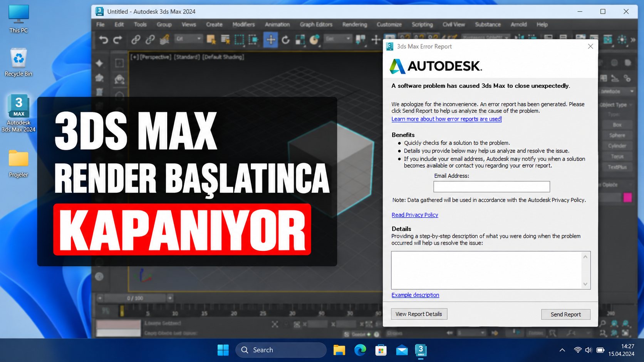The height and width of the screenshot is (362, 644).
Task: Click Learn more about how error reports are used
Action: click(446, 119)
